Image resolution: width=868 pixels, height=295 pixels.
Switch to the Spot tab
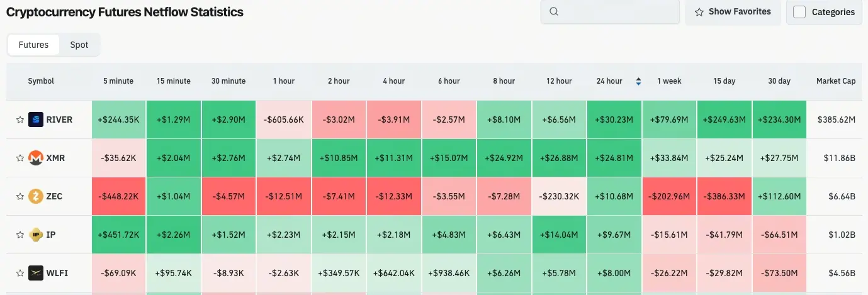click(79, 45)
